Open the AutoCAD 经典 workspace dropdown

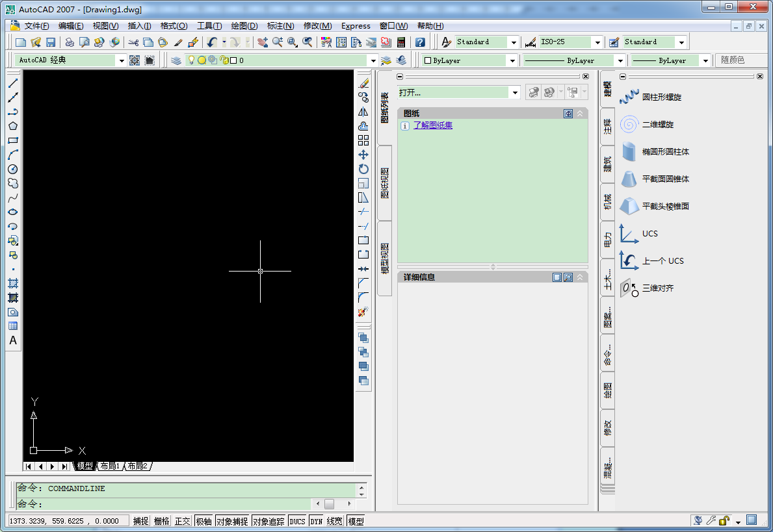pyautogui.click(x=122, y=60)
